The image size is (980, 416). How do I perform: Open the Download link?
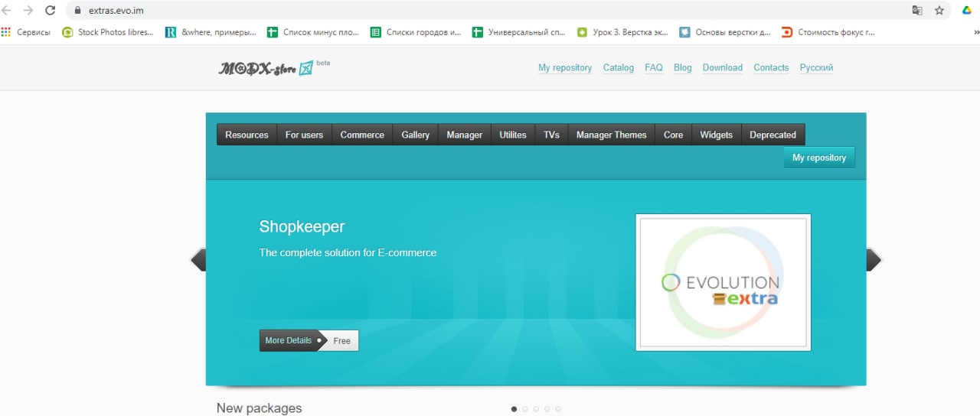723,67
